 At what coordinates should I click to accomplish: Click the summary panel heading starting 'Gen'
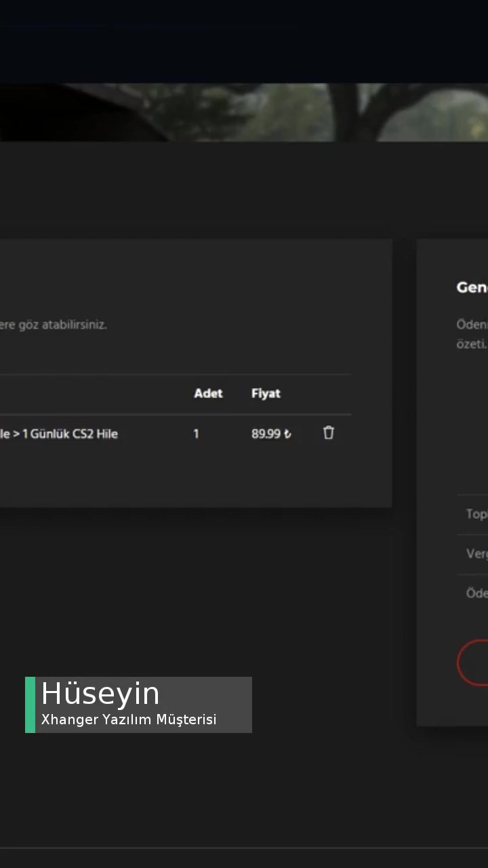472,288
